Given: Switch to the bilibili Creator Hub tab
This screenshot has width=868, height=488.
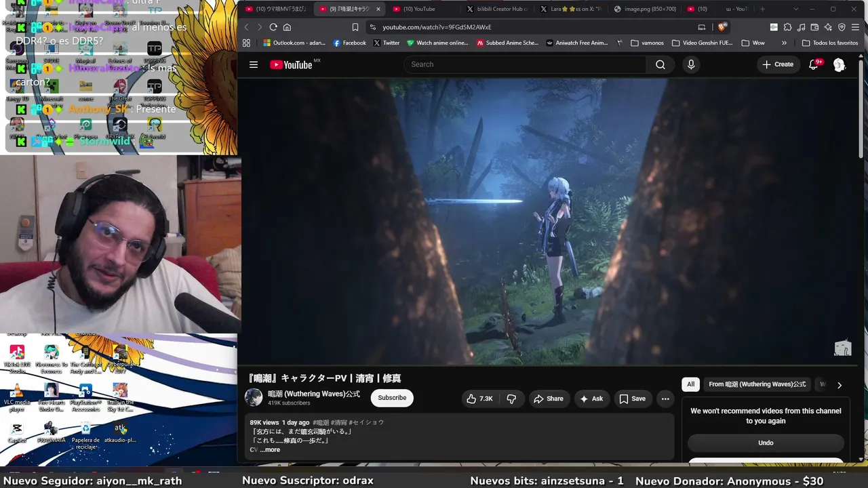Looking at the screenshot, I should [x=497, y=9].
